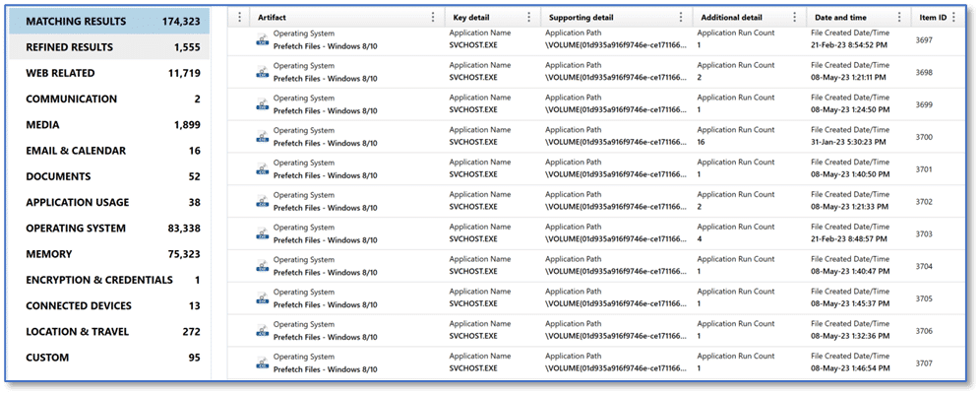Open Encryption & Credentials category
Image resolution: width=980 pixels, height=395 pixels.
(109, 280)
